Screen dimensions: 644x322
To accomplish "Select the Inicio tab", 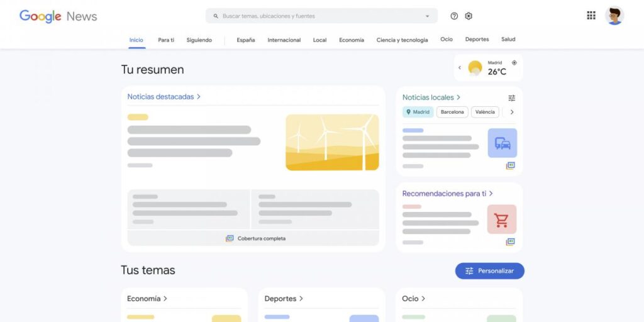I will tap(136, 40).
